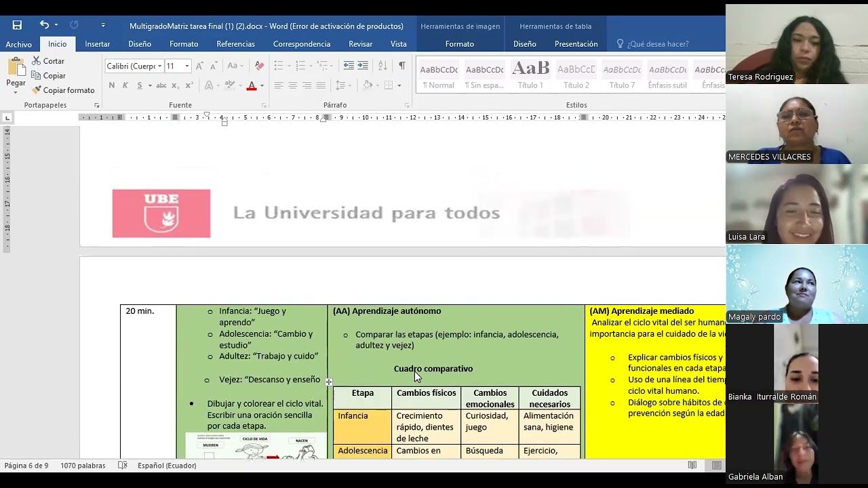Sort the selected text A-Z

(x=382, y=66)
